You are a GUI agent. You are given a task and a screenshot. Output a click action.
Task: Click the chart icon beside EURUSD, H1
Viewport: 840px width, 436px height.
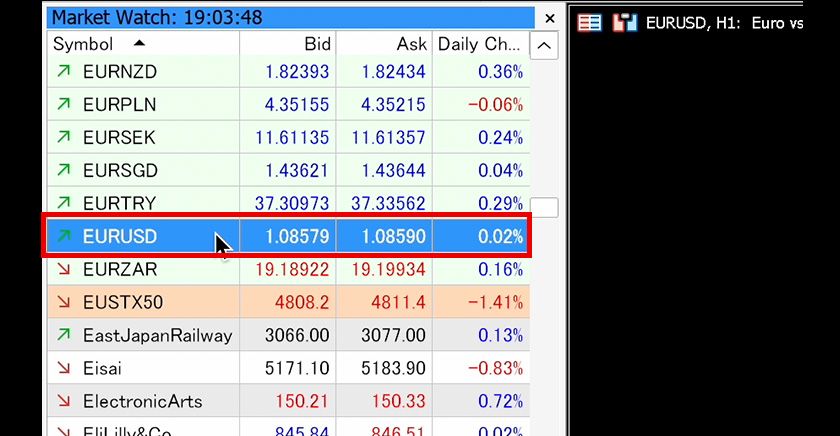[625, 22]
